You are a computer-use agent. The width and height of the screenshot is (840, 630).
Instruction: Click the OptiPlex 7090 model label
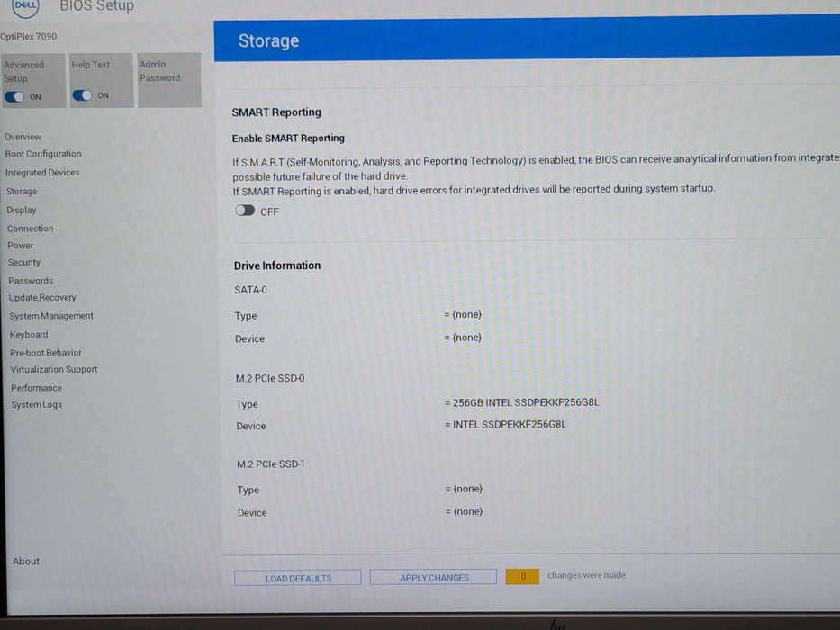click(x=29, y=37)
